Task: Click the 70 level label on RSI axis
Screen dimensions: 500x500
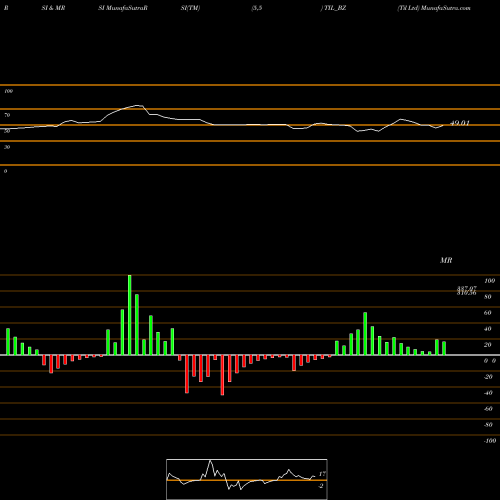Action: pos(7,115)
